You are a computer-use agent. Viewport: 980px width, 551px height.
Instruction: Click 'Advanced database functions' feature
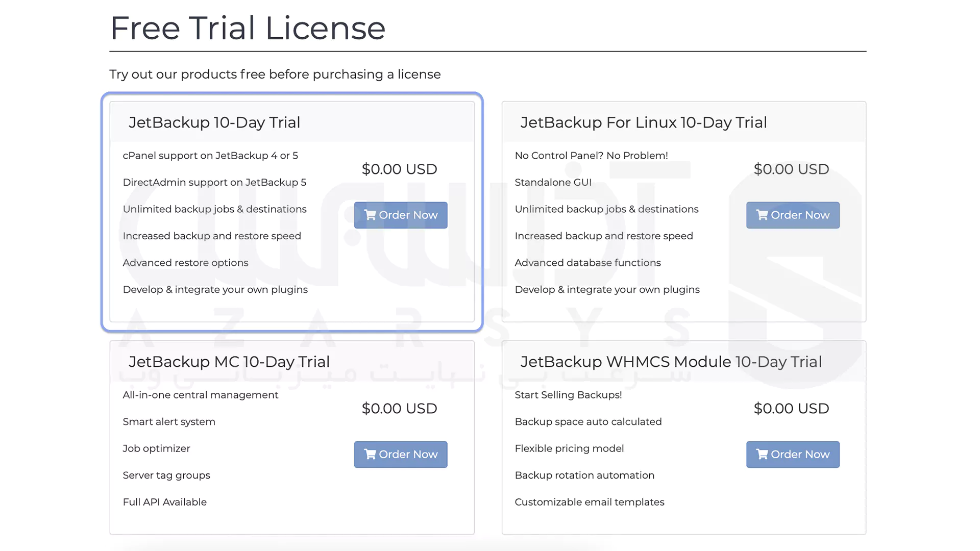point(587,263)
